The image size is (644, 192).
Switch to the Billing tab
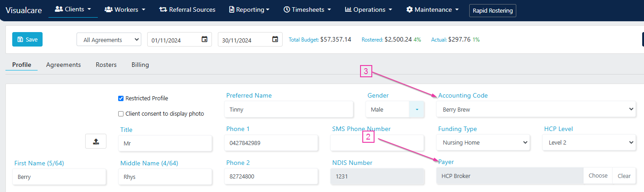coord(140,65)
